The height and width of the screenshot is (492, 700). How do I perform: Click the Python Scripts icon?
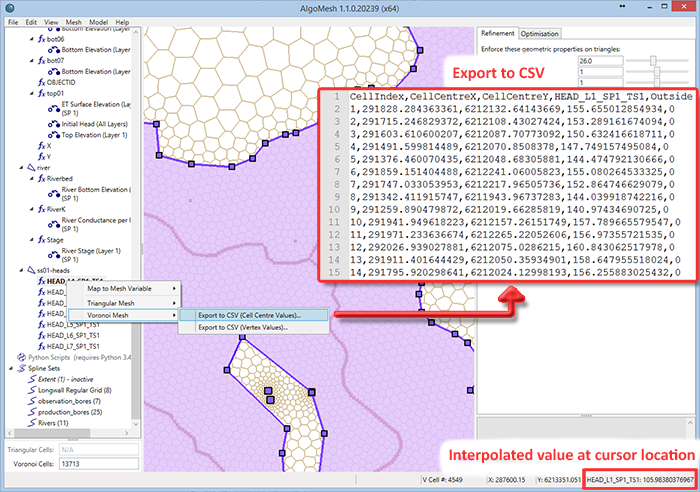[x=21, y=357]
